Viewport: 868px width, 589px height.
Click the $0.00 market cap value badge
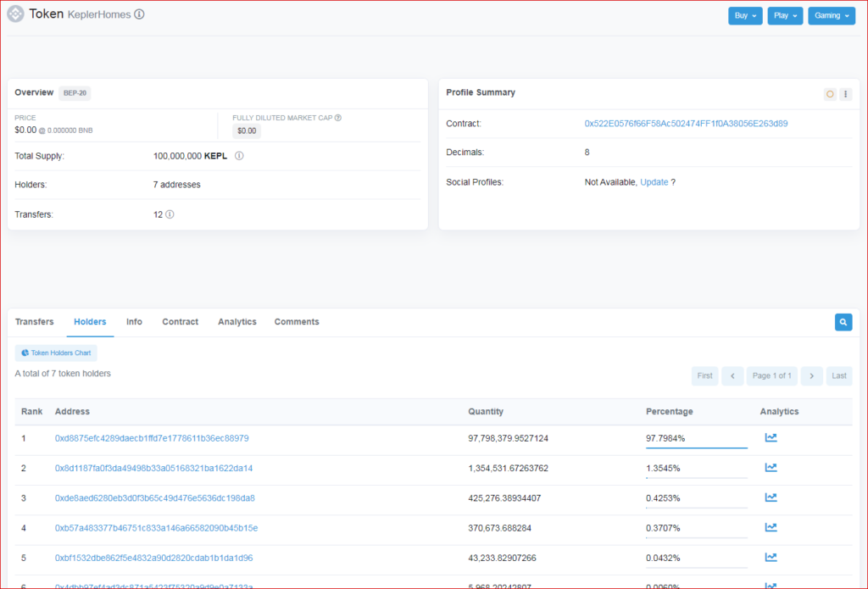pos(247,131)
